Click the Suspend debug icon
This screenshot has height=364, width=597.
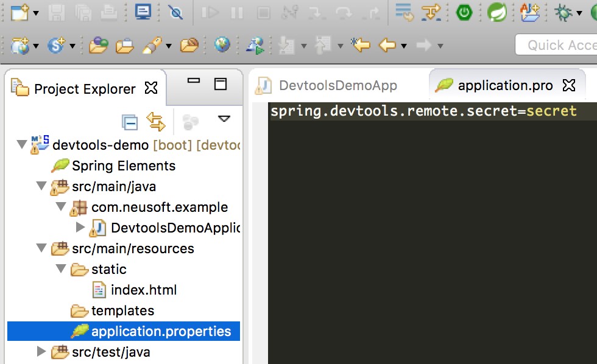pos(237,13)
